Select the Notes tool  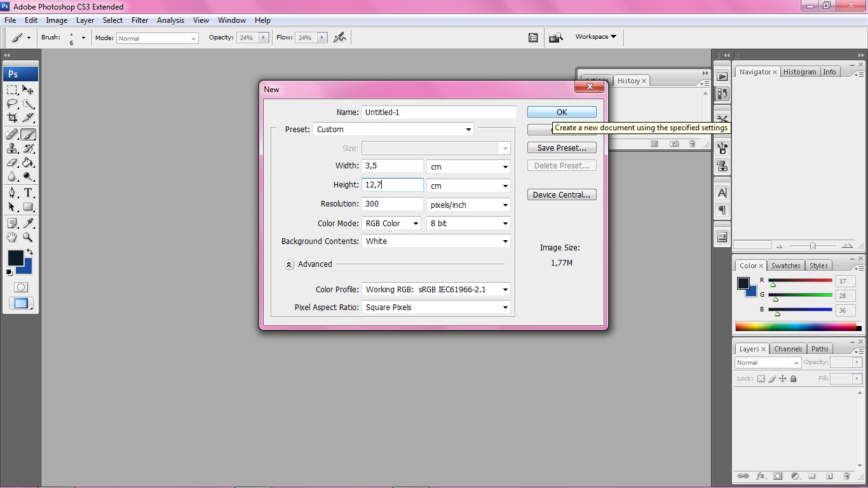pyautogui.click(x=12, y=223)
